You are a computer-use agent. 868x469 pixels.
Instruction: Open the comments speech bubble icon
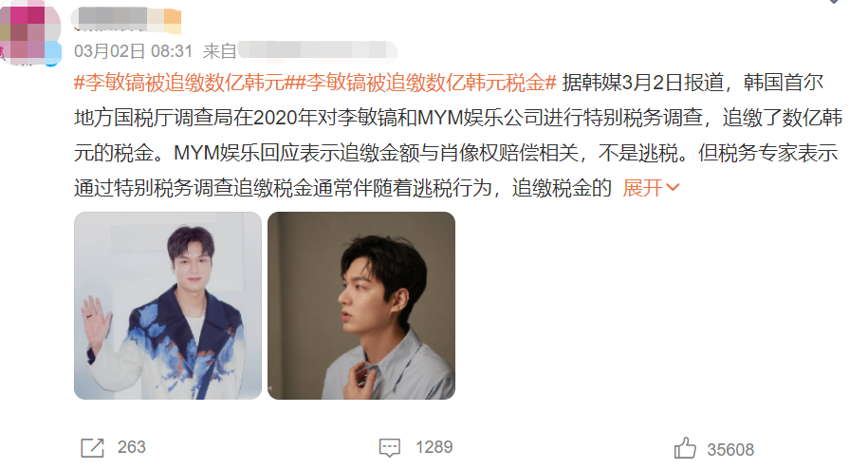click(390, 447)
